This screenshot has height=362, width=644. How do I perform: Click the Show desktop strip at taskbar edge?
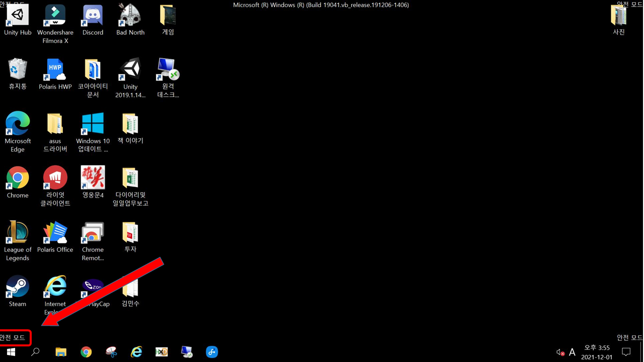pos(642,352)
